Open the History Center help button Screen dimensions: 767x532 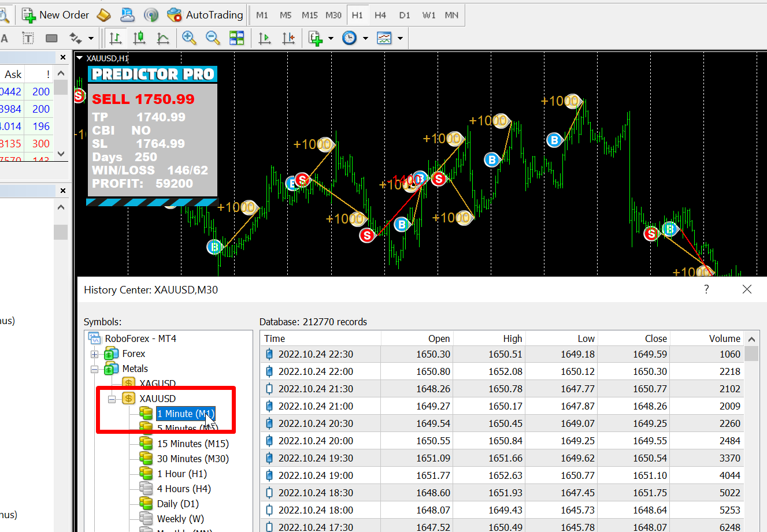point(706,289)
